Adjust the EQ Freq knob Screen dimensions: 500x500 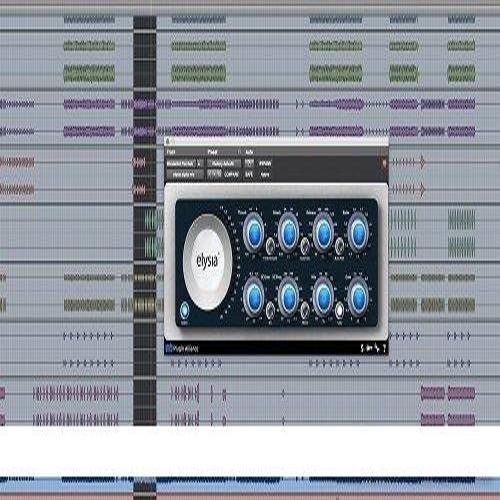pos(288,297)
